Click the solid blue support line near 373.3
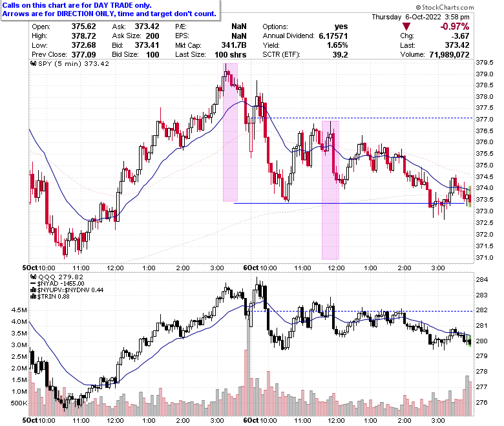Viewport: 504px width, 426px height. [349, 203]
